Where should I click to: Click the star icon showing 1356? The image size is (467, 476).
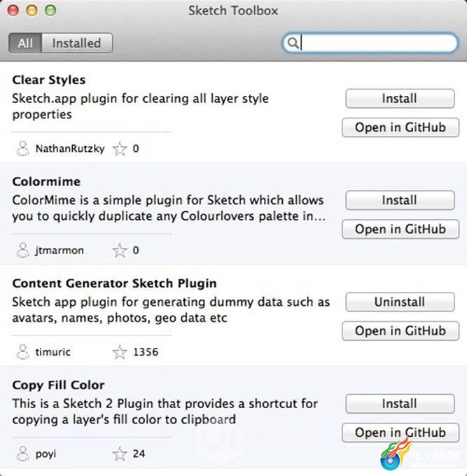(120, 352)
